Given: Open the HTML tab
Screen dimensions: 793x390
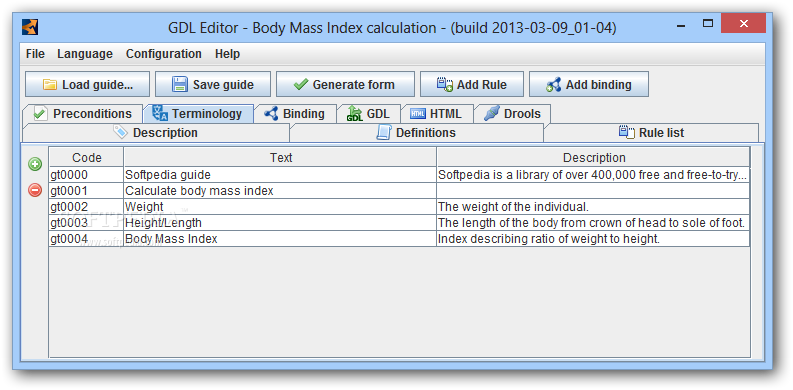Looking at the screenshot, I should tap(437, 114).
